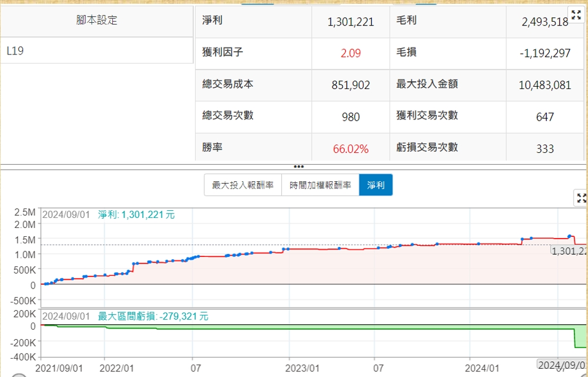Viewport: 588px width, 377px height.
Task: Click the 最大區間虧損 legend text
Action: (153, 316)
